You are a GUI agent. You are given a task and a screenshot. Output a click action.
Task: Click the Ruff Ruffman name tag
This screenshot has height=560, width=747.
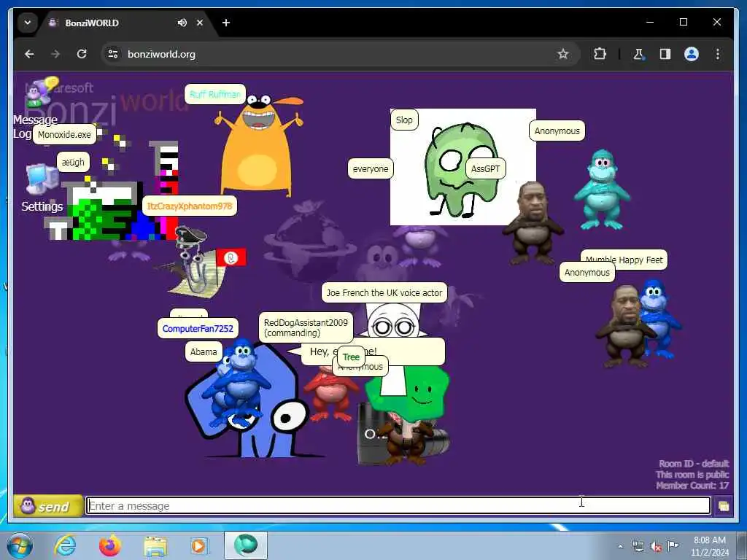(x=215, y=94)
